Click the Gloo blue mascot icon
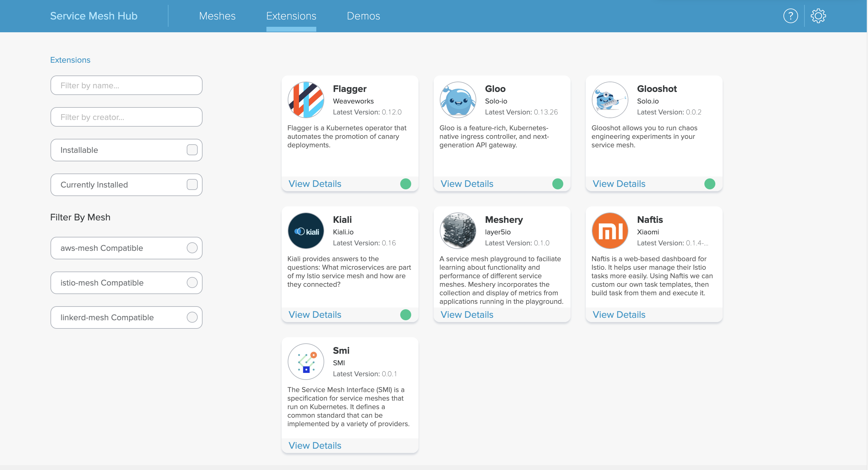Image resolution: width=868 pixels, height=470 pixels. (x=458, y=100)
